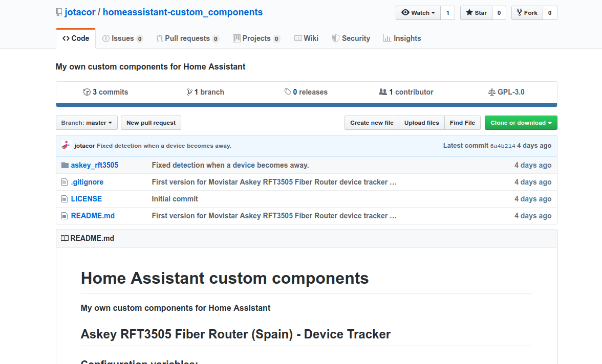Expand the ellipsis in the README.md commit message
602x364 pixels.
(393, 216)
